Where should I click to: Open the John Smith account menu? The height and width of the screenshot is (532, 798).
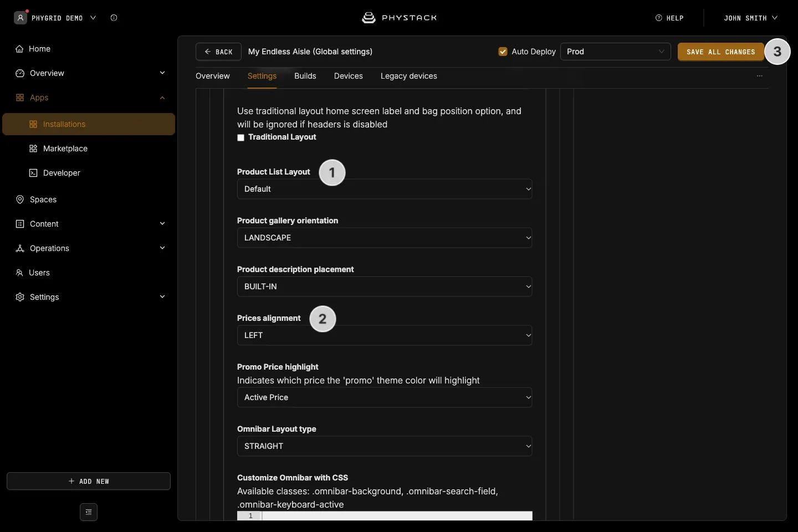tap(751, 18)
